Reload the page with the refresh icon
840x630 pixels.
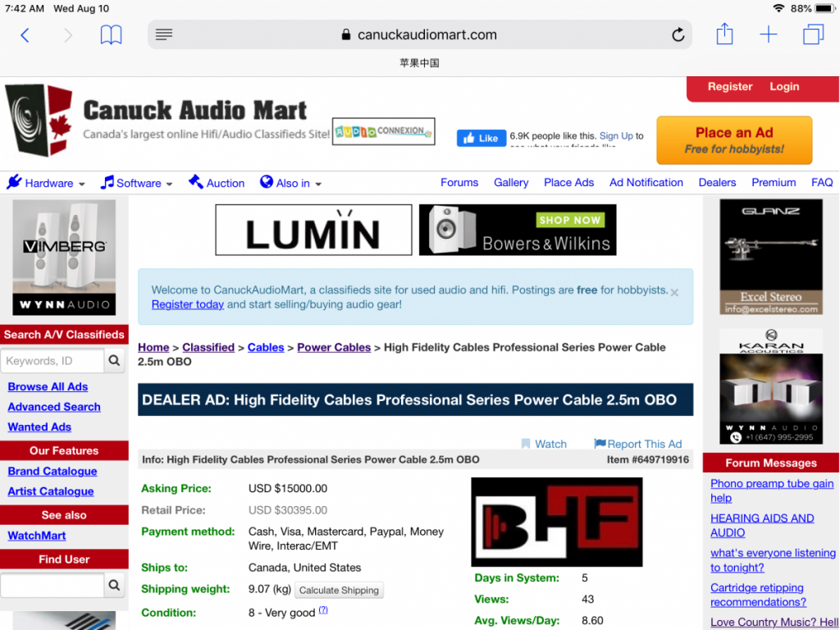(678, 34)
